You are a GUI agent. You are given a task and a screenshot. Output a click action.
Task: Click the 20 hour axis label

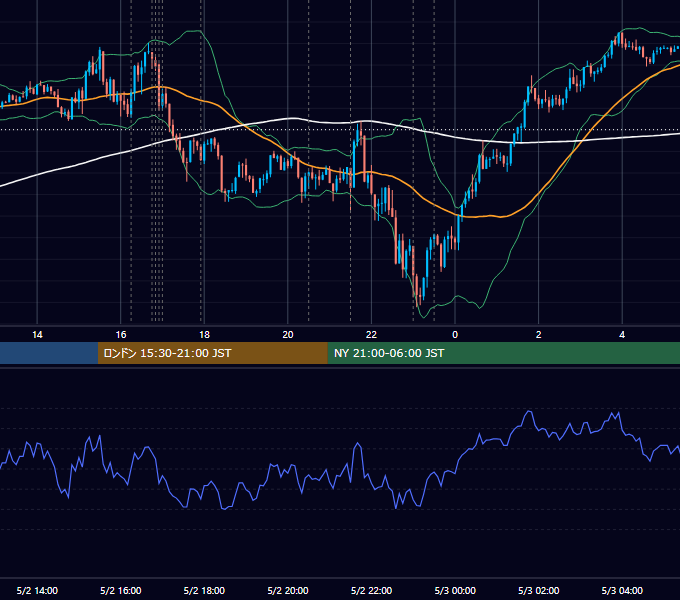point(288,335)
